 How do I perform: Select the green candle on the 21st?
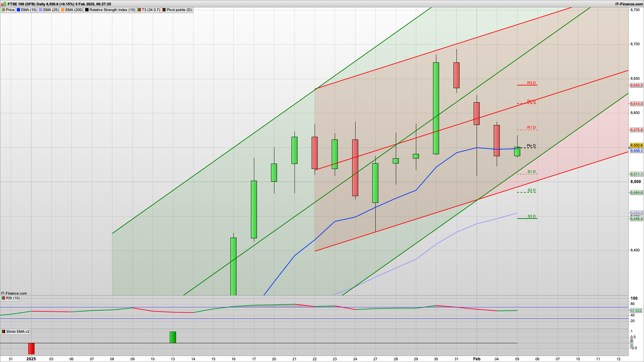[x=294, y=150]
